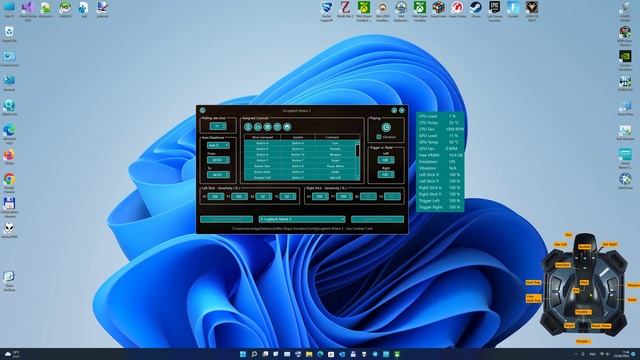Click the Polling rate spinner box

[218, 126]
